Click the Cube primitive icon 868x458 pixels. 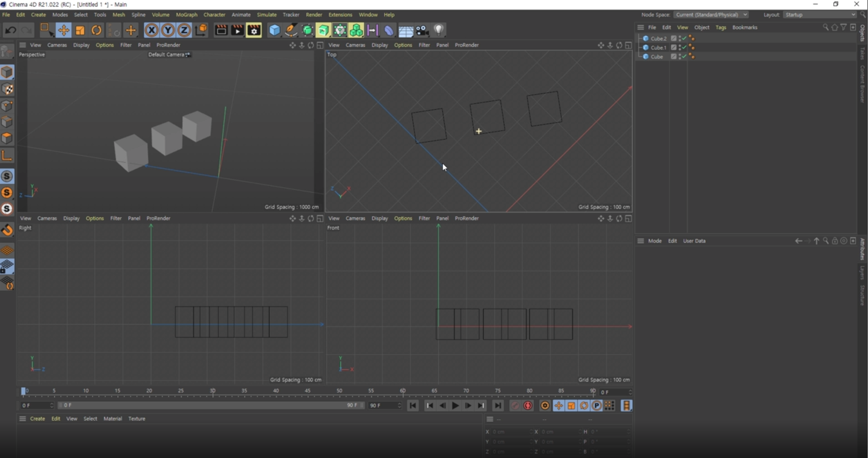tap(274, 31)
